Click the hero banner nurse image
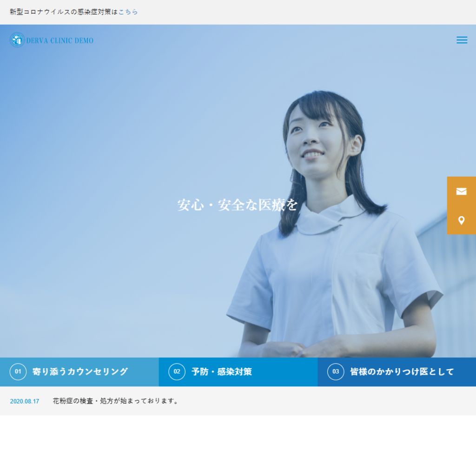This screenshot has width=476, height=476. click(x=238, y=209)
